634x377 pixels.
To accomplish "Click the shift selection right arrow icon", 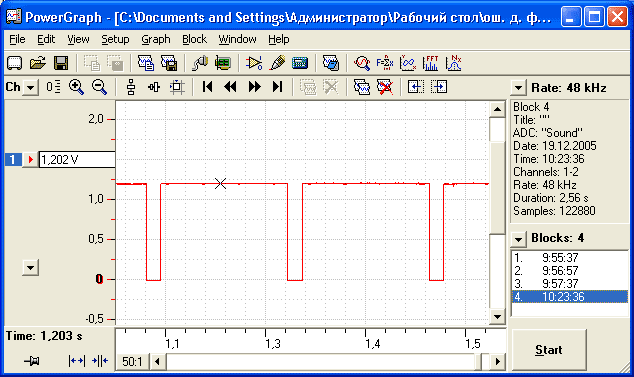I will [439, 87].
